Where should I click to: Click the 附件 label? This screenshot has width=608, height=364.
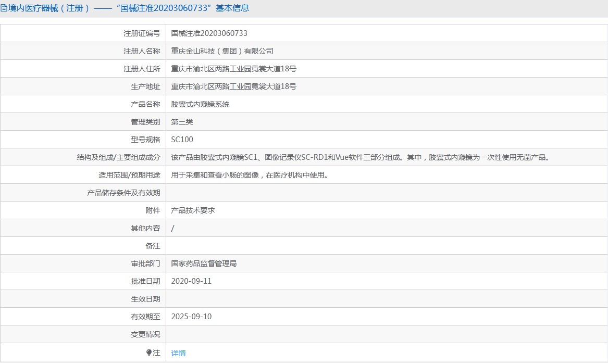[x=153, y=210]
